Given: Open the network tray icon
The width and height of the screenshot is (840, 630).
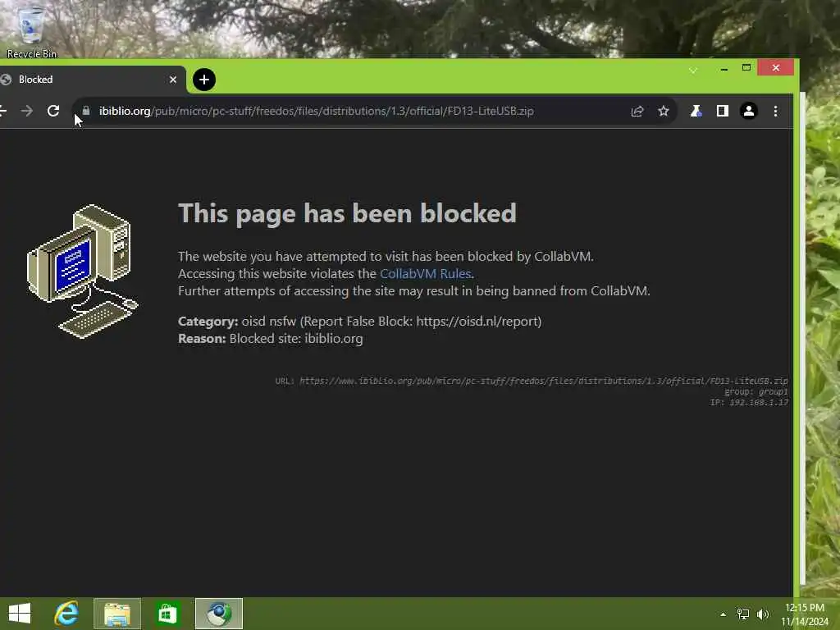Looking at the screenshot, I should click(x=743, y=614).
